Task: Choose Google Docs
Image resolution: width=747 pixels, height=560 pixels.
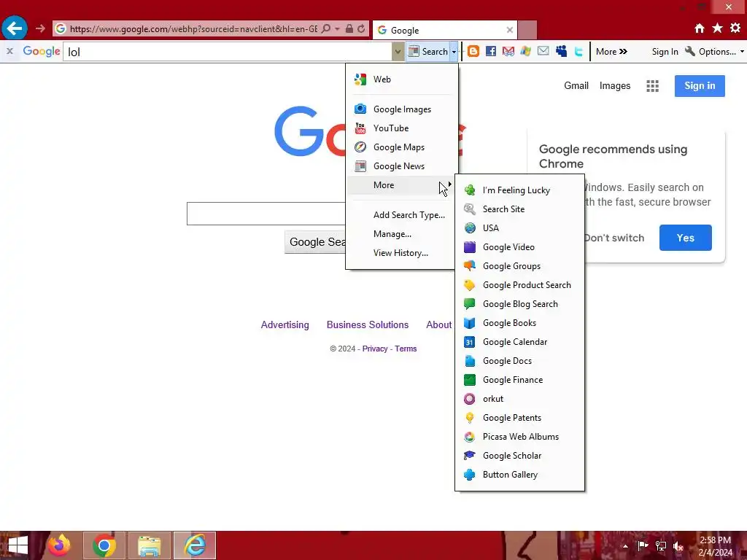Action: pyautogui.click(x=519, y=361)
